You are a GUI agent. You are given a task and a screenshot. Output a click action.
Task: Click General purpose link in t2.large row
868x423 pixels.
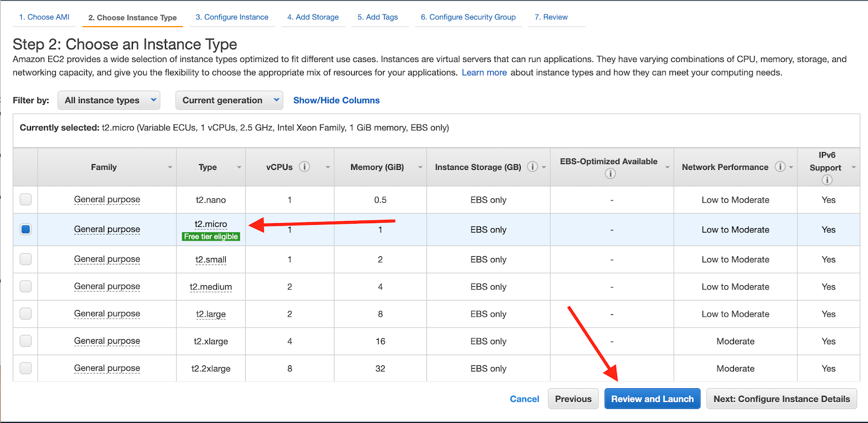(x=107, y=313)
